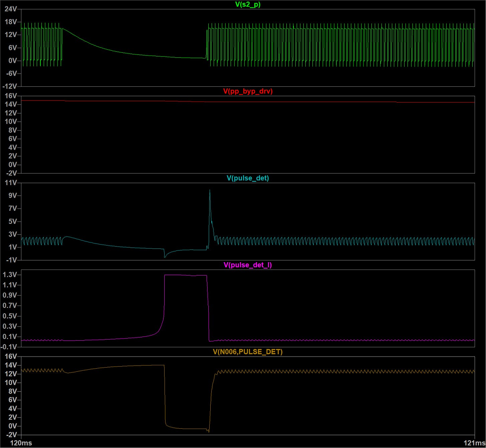Click the 1.1V label on V(pulse_det_l) axis
Image resolution: width=486 pixels, height=448 pixels.
10,285
